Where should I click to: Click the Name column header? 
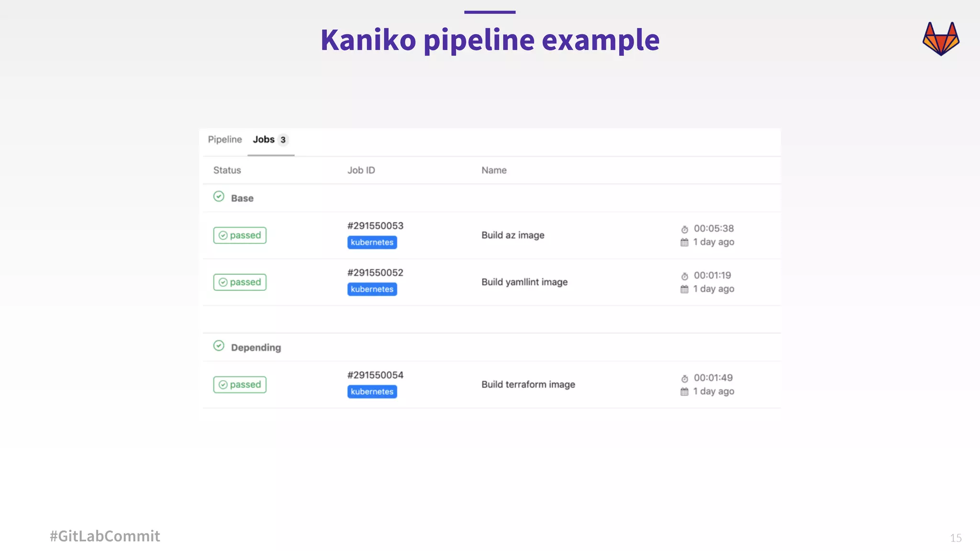coord(494,170)
